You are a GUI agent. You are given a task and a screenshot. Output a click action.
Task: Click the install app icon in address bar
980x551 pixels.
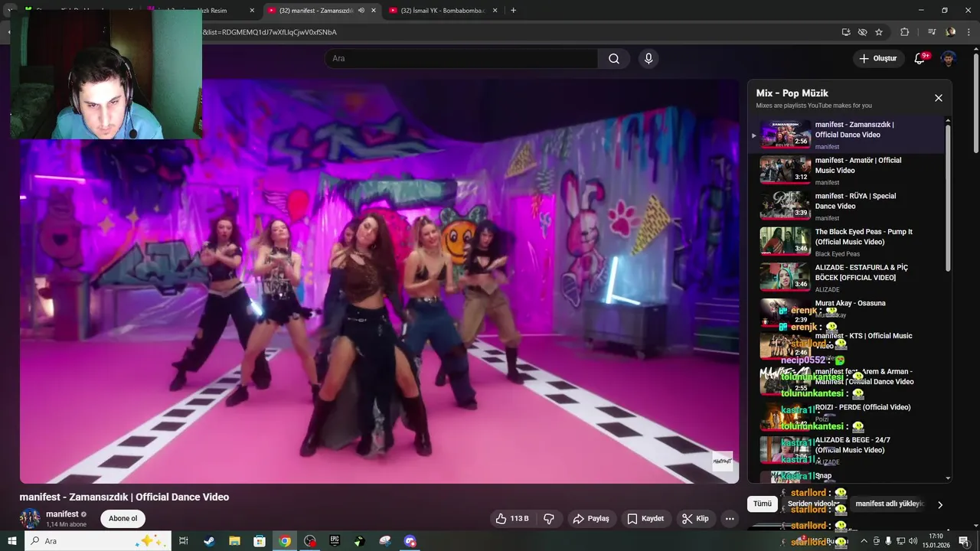click(x=846, y=32)
